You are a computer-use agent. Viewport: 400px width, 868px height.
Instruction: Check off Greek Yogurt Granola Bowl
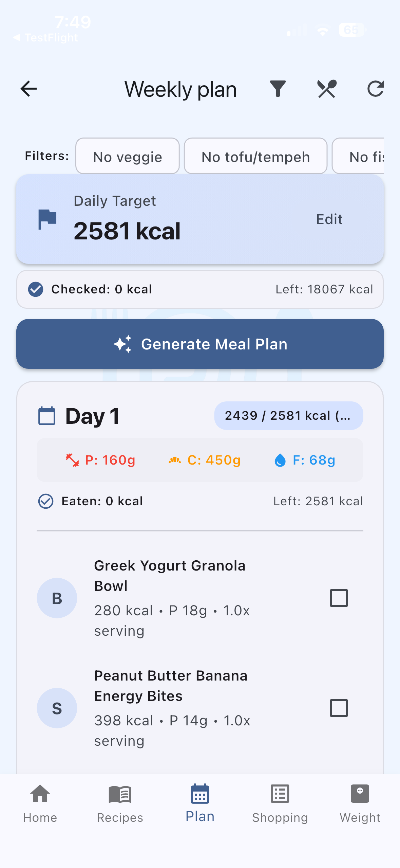click(339, 598)
